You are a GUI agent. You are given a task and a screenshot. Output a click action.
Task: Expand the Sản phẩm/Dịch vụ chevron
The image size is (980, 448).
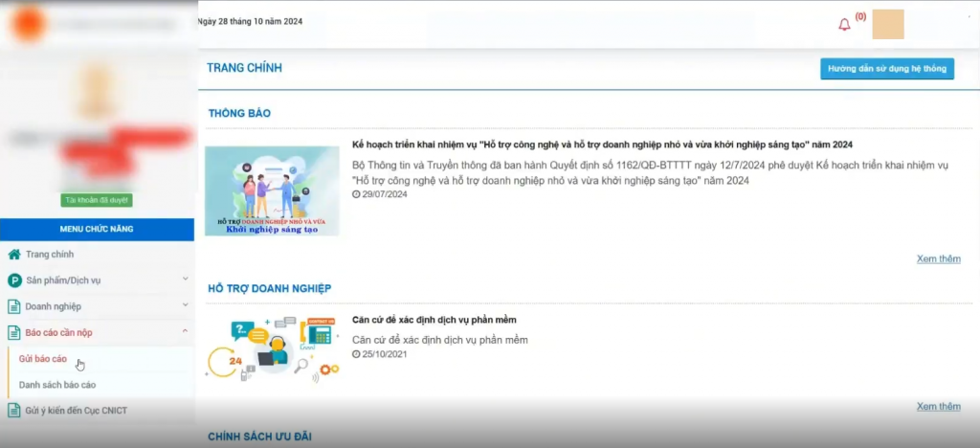[x=185, y=280]
